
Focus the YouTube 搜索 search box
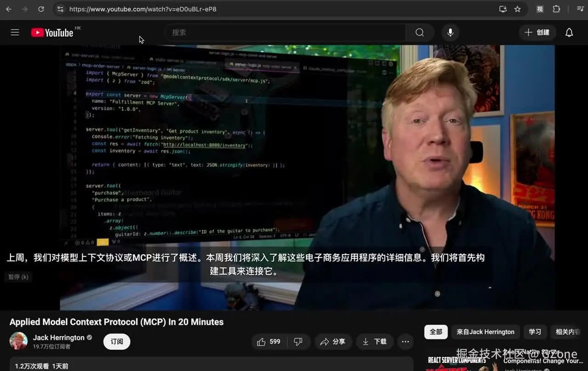pos(285,33)
